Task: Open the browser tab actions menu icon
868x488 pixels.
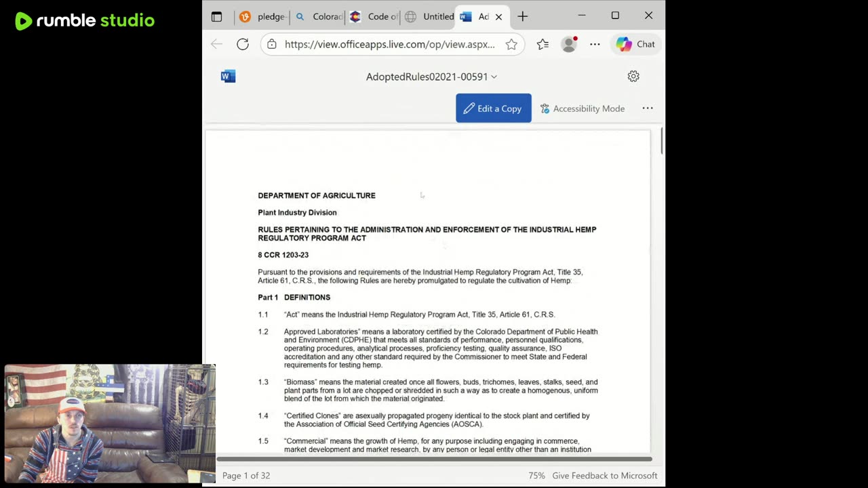Action: (x=216, y=16)
